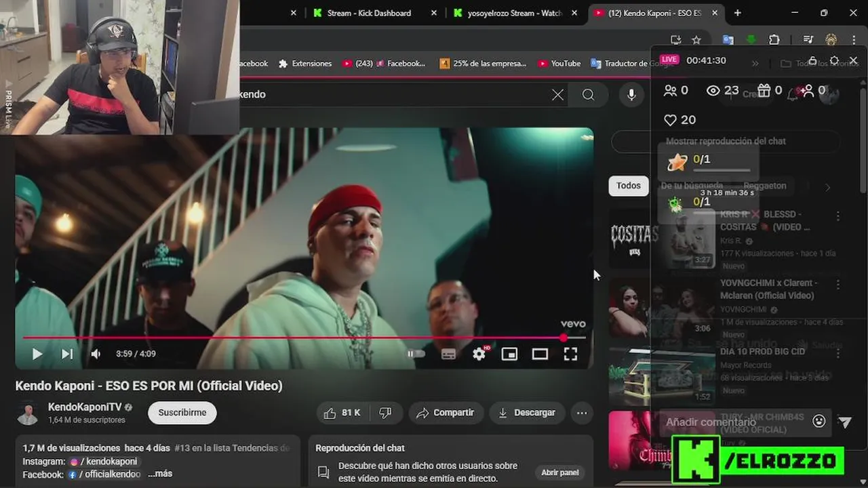This screenshot has height=488, width=868.
Task: Dislike the video
Action: click(385, 413)
